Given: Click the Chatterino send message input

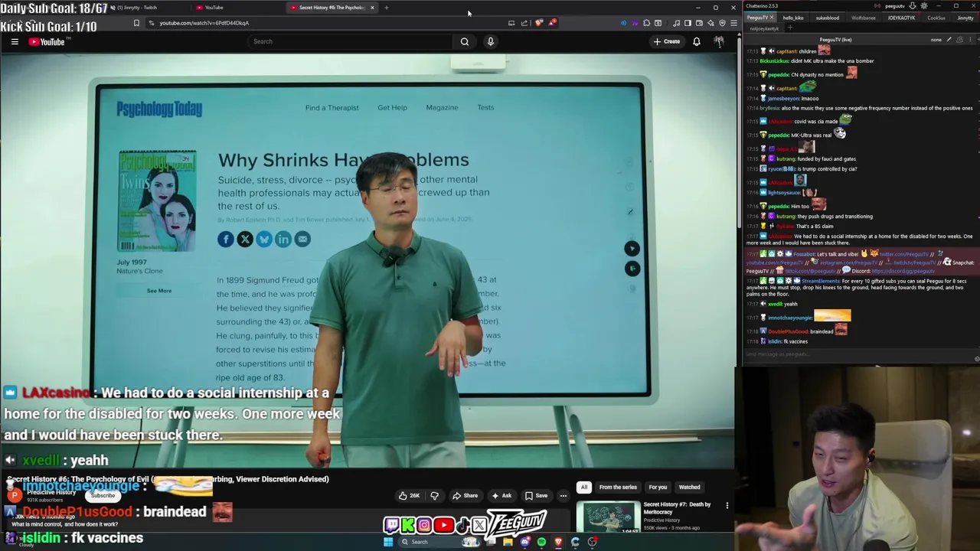Looking at the screenshot, I should [x=857, y=354].
